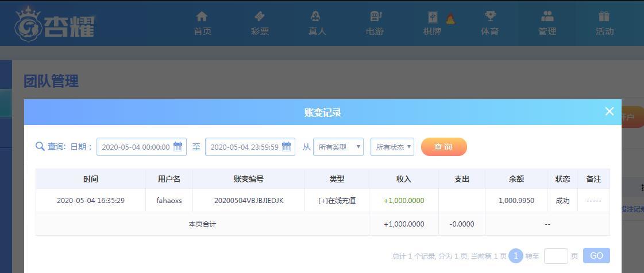Click the end date field 2020-05-04 23:59:59
This screenshot has width=644, height=273.
244,147
